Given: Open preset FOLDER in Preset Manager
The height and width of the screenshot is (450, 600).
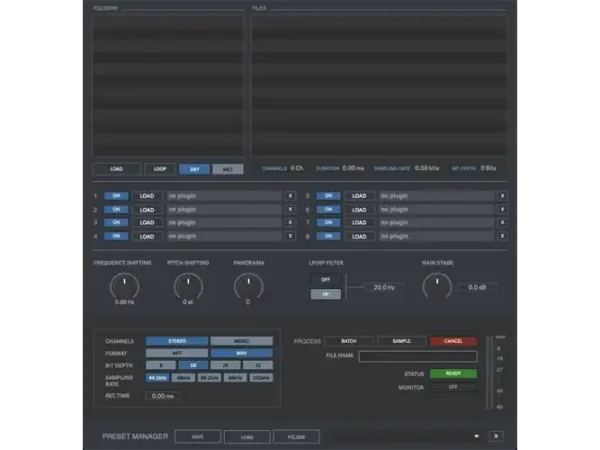Looking at the screenshot, I should [x=296, y=437].
